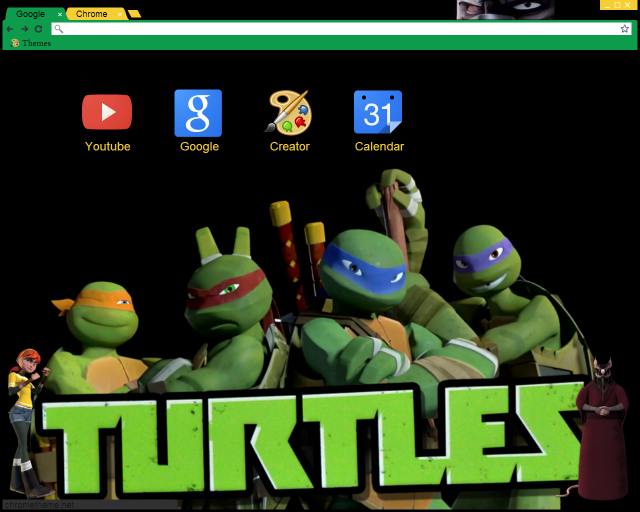Bookmark page with the star icon

point(624,29)
